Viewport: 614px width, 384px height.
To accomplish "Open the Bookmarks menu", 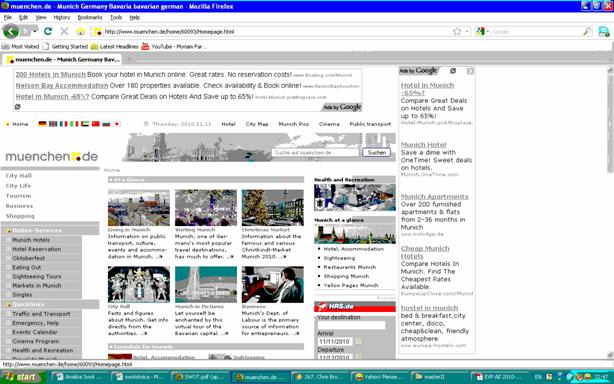I will [90, 17].
